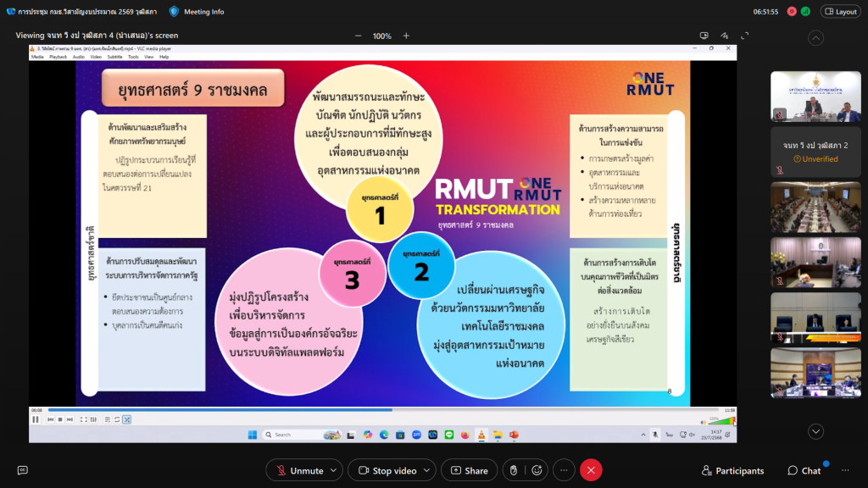Enter full screen view of shared content
The height and width of the screenshot is (488, 868).
(x=744, y=36)
